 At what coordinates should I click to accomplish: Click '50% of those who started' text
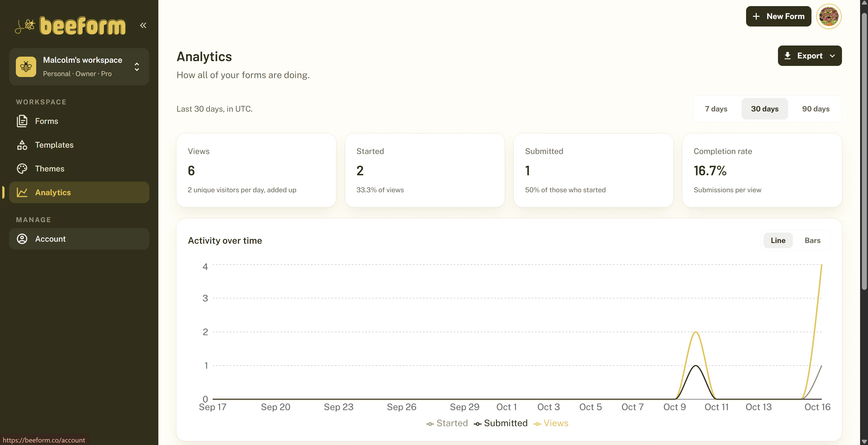[x=565, y=190]
